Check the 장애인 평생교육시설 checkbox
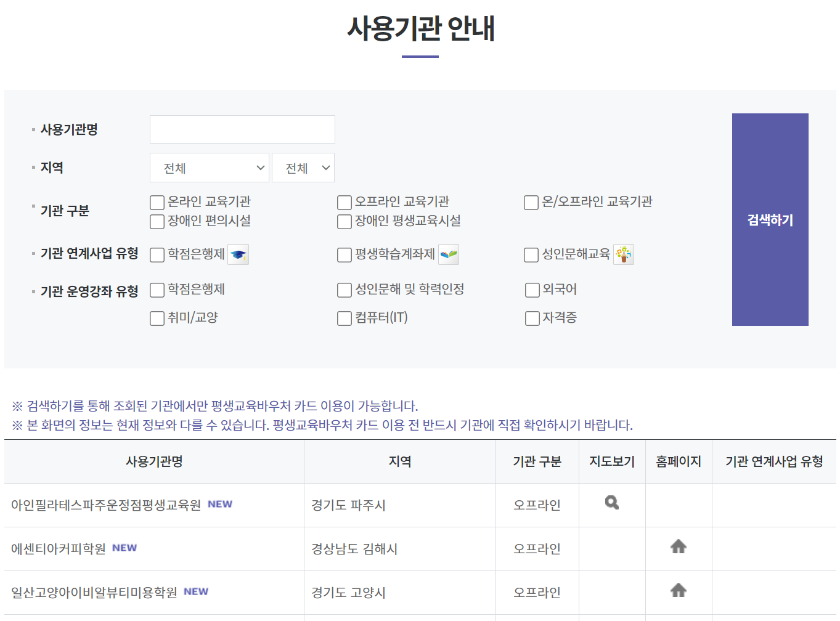 pyautogui.click(x=345, y=221)
